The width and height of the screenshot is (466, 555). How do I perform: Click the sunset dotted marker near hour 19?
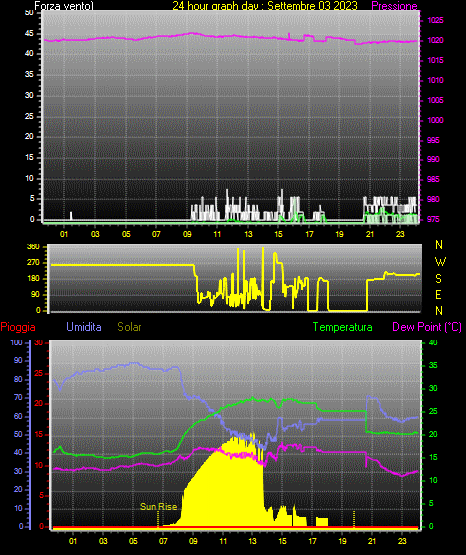coord(354,519)
